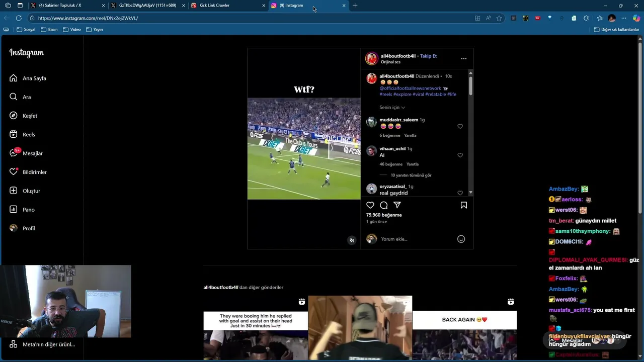Open Reels from the sidebar

(22, 135)
